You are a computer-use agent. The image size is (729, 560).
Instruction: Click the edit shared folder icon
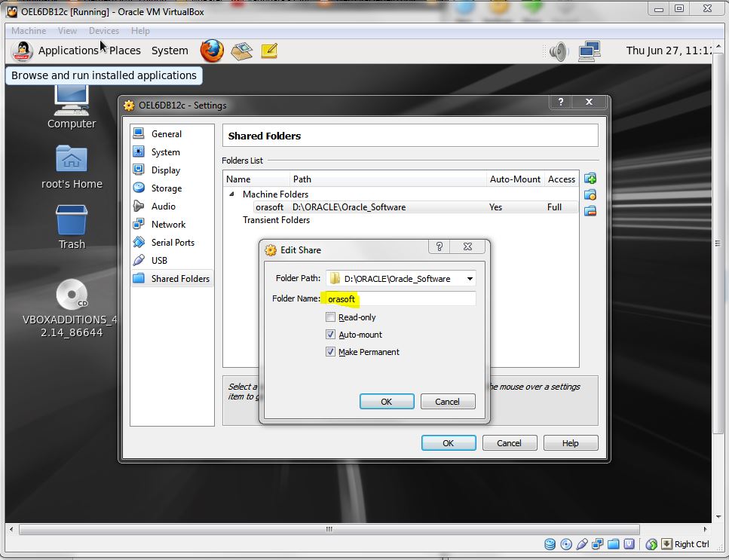click(x=590, y=194)
